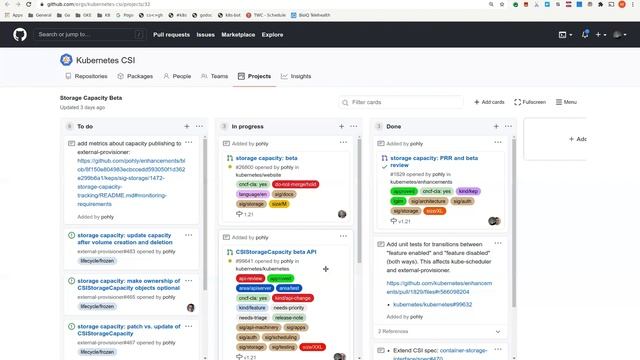Open 'storage capacity: PRR and beta review' link
The height and width of the screenshot is (360, 640).
pos(434,161)
